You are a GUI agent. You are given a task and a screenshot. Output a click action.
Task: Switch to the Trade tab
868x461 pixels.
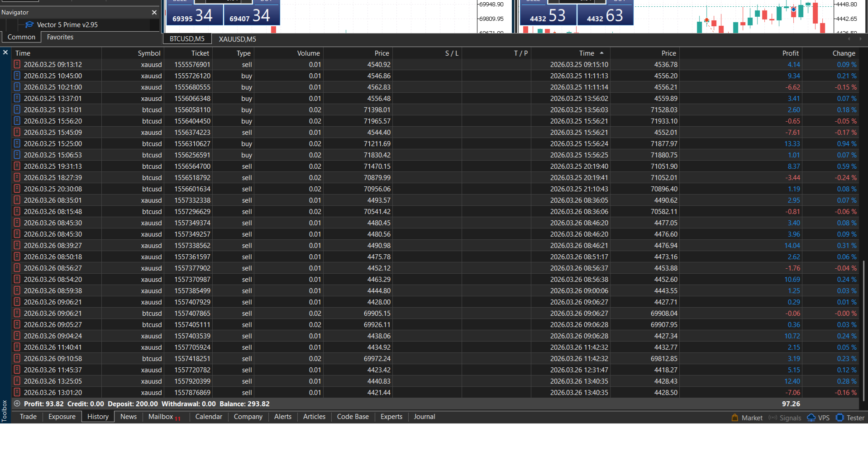(x=28, y=417)
